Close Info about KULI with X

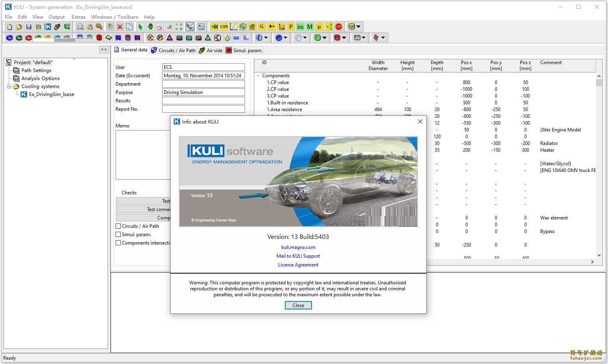point(420,121)
